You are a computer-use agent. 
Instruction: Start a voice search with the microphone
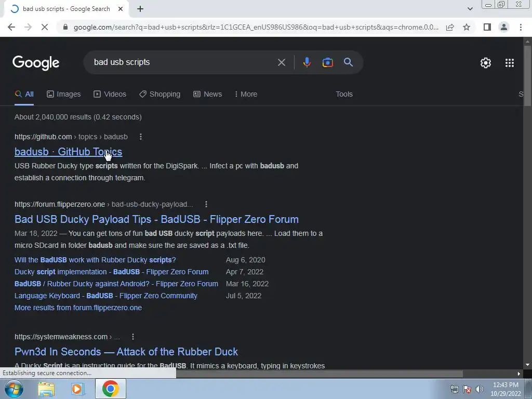(x=307, y=62)
